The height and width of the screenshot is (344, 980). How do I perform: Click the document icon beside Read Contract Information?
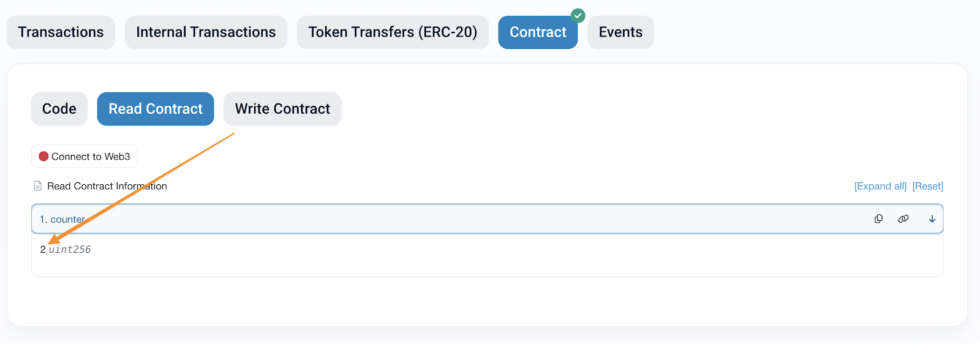coord(38,186)
